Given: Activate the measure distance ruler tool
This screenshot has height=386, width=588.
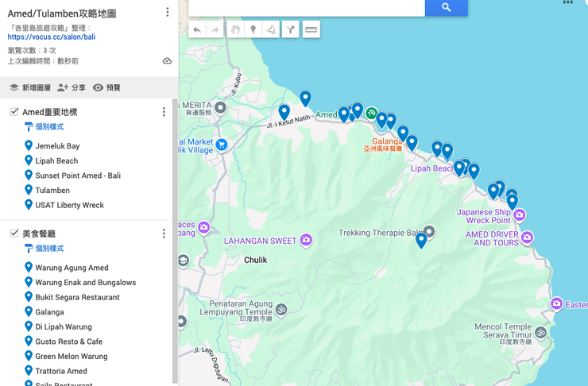Looking at the screenshot, I should click(x=311, y=30).
